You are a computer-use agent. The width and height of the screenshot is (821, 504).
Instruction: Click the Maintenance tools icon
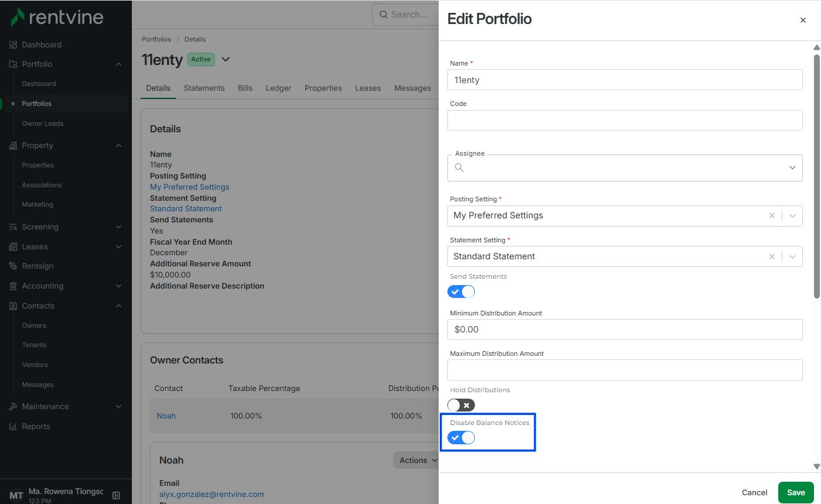13,406
